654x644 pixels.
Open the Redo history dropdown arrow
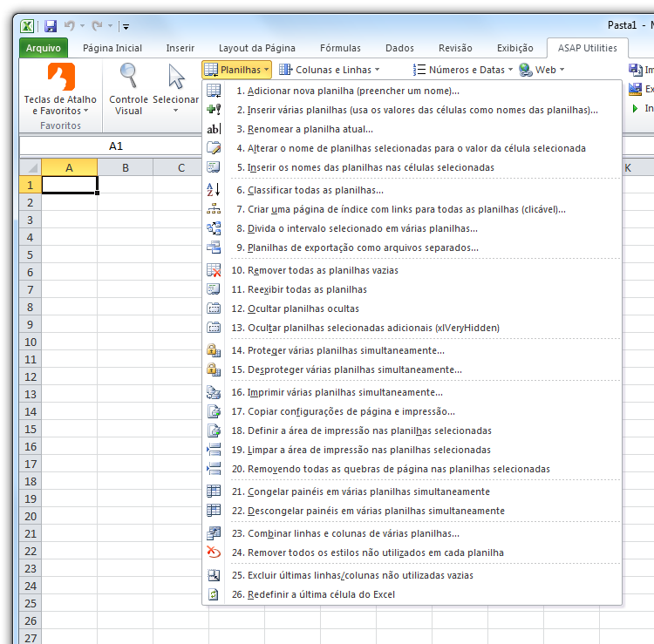click(110, 26)
